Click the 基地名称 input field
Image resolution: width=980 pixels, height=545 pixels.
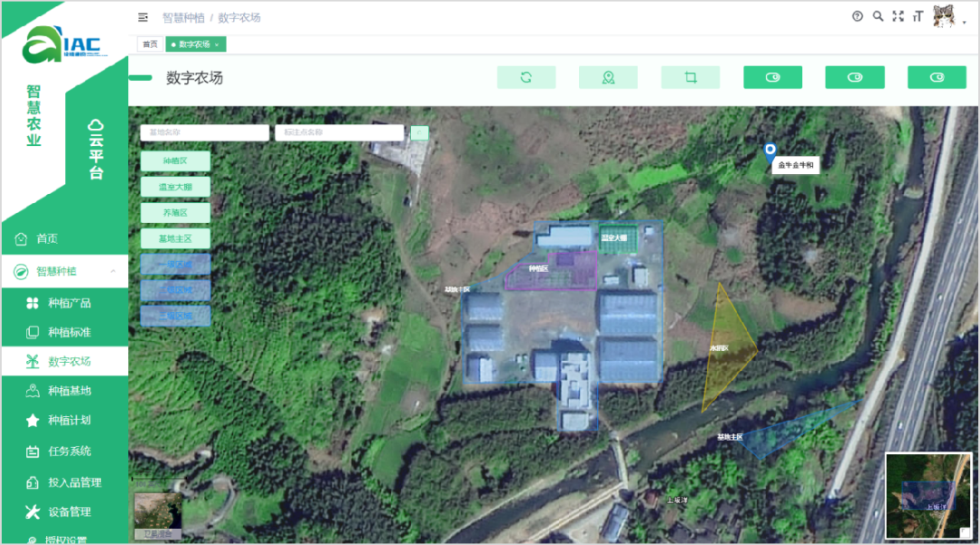coord(204,132)
